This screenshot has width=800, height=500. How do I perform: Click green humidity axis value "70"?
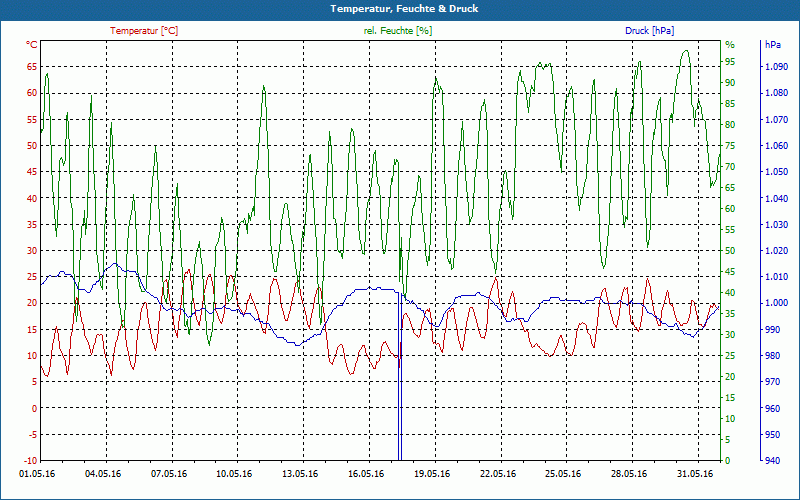(730, 167)
